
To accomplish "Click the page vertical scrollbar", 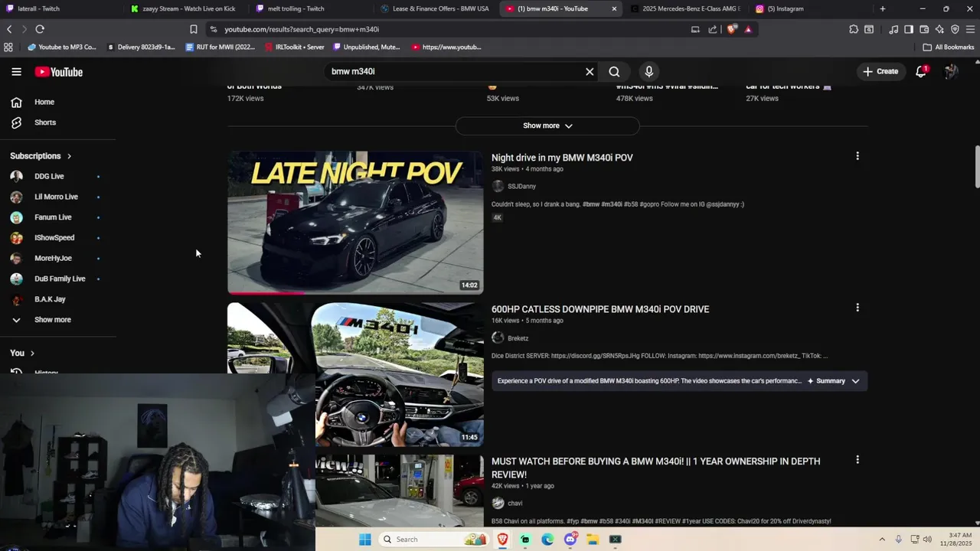I will [976, 166].
